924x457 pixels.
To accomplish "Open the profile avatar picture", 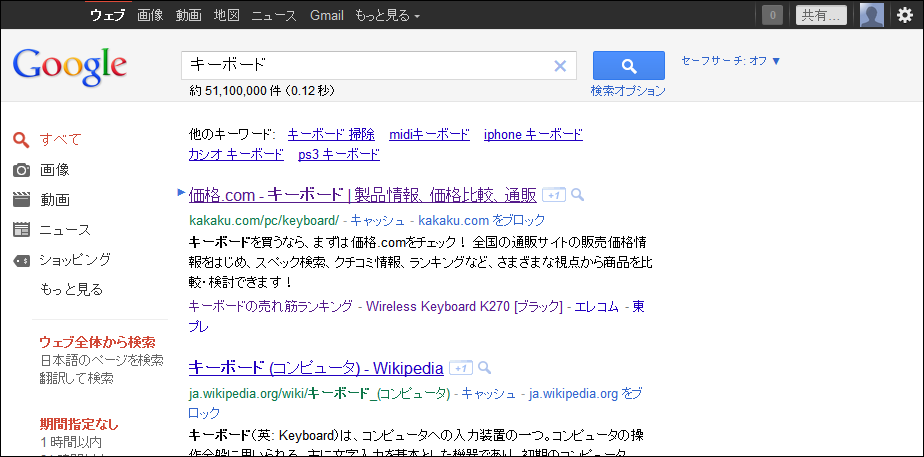I will point(872,15).
